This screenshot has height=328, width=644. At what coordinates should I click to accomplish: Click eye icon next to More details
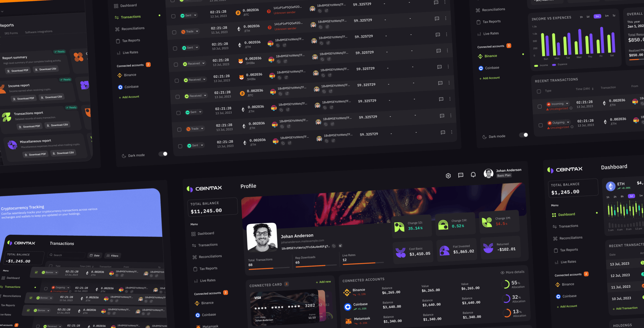tap(502, 273)
